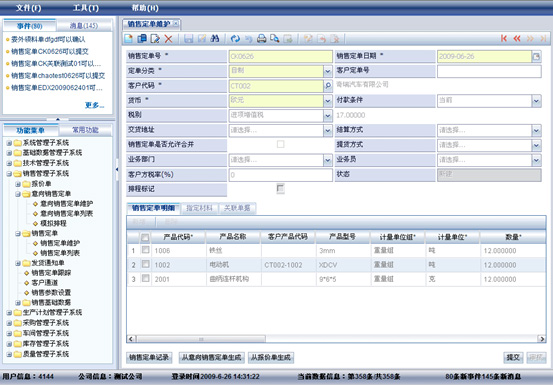Click the New sales order toolbar icon
This screenshot has width=553, height=385.
[x=129, y=38]
